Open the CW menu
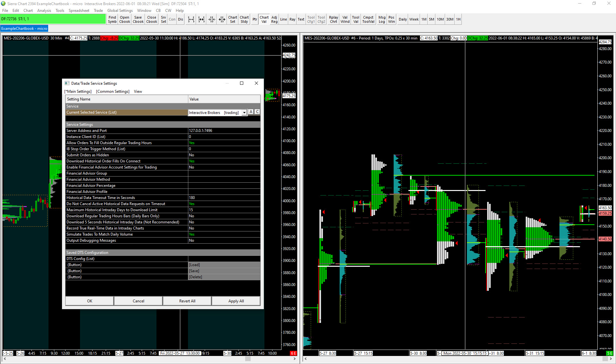Viewport: 616px width, 364px height. tap(168, 11)
